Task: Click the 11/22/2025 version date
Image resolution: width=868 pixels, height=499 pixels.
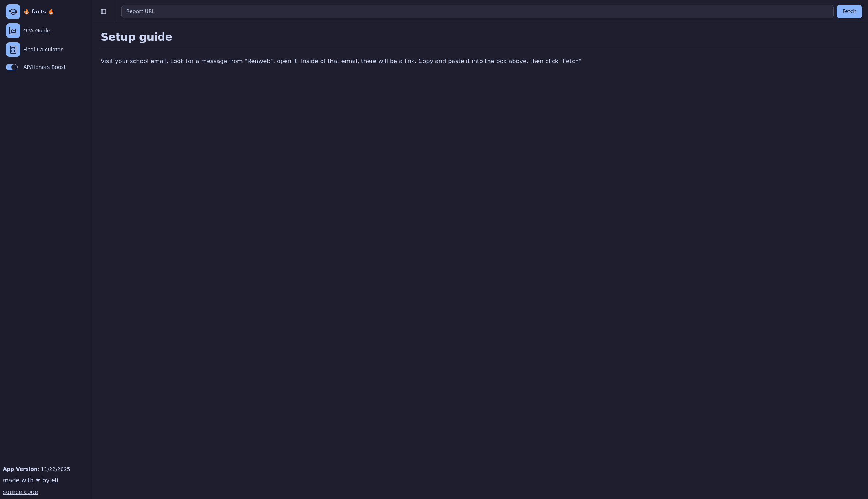Action: tap(55, 469)
